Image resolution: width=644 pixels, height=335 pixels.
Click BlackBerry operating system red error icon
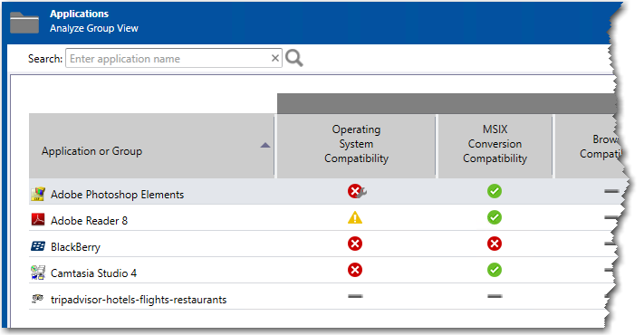tap(355, 244)
